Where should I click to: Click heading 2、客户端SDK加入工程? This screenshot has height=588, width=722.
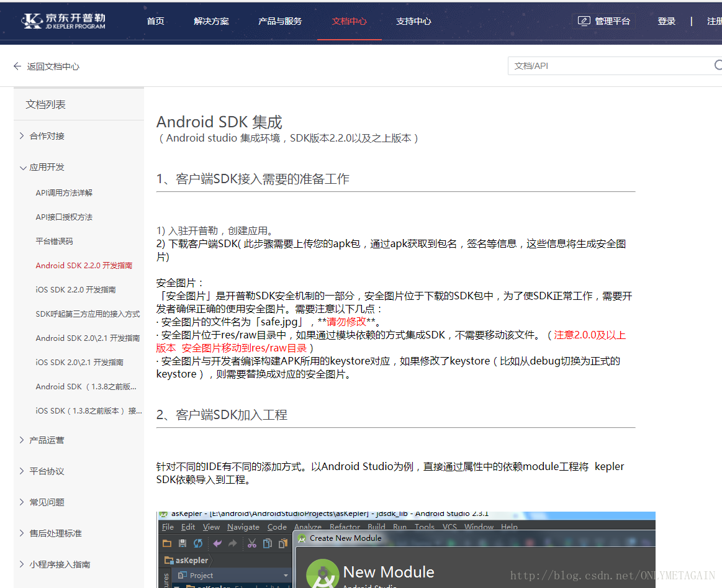pyautogui.click(x=222, y=415)
